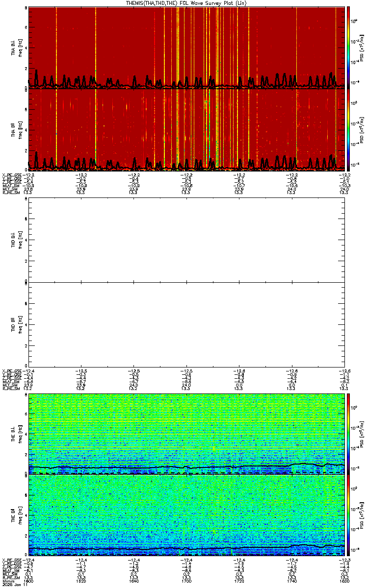Click the 'THA B⊥ freq [Hz]' axis label

click(x=17, y=47)
